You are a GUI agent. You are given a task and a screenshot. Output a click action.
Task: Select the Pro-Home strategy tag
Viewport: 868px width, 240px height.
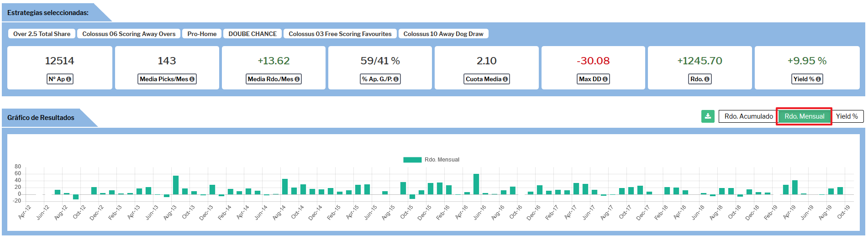click(x=202, y=34)
